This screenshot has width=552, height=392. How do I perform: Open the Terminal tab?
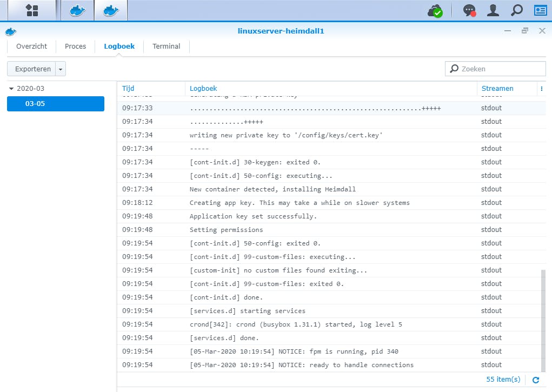[166, 46]
